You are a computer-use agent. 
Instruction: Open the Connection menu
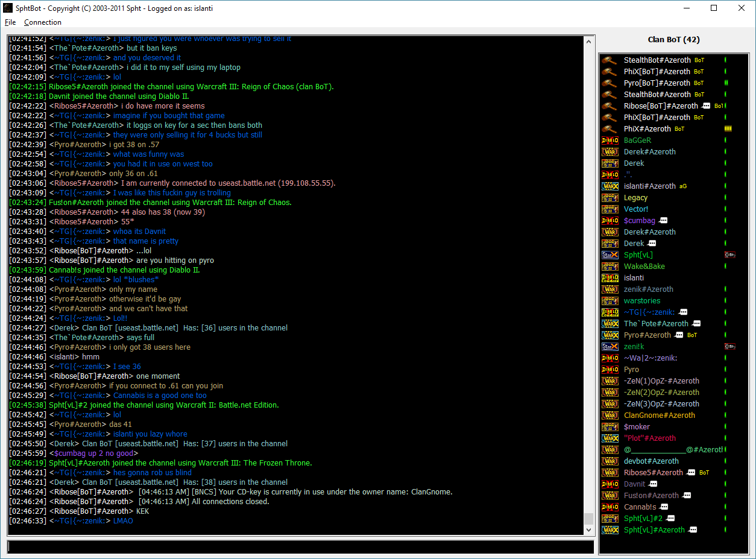click(43, 22)
